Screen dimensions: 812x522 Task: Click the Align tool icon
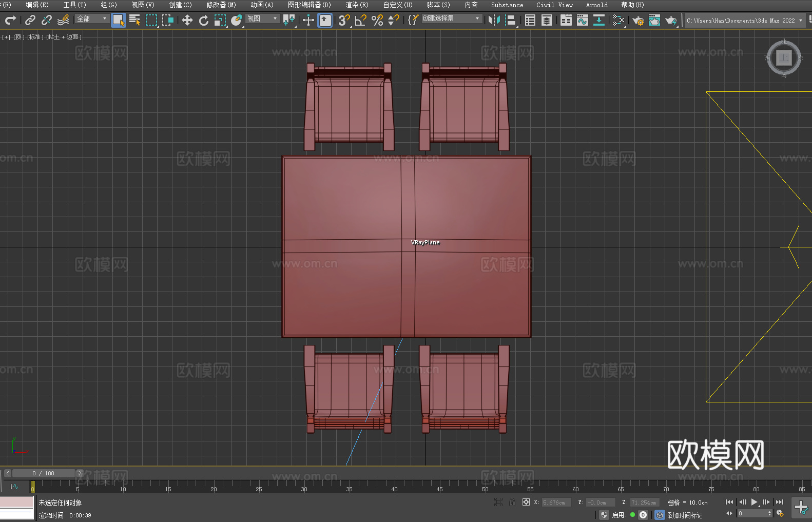(x=511, y=20)
